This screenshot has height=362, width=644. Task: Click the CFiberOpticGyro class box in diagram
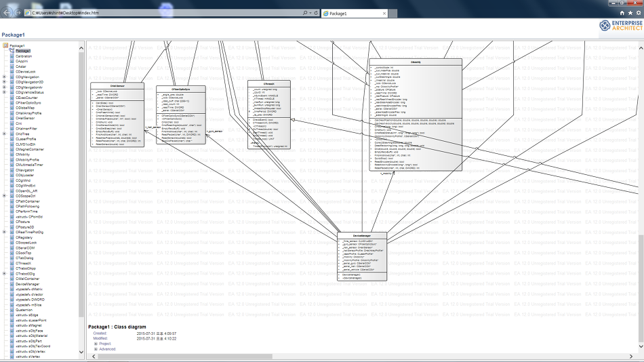point(181,115)
